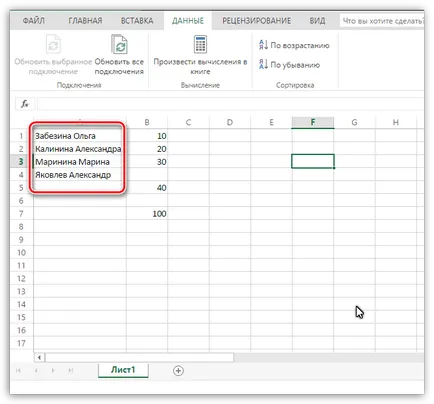This screenshot has width=434, height=404.
Task: Click the Refresh all connections icon
Action: (119, 44)
